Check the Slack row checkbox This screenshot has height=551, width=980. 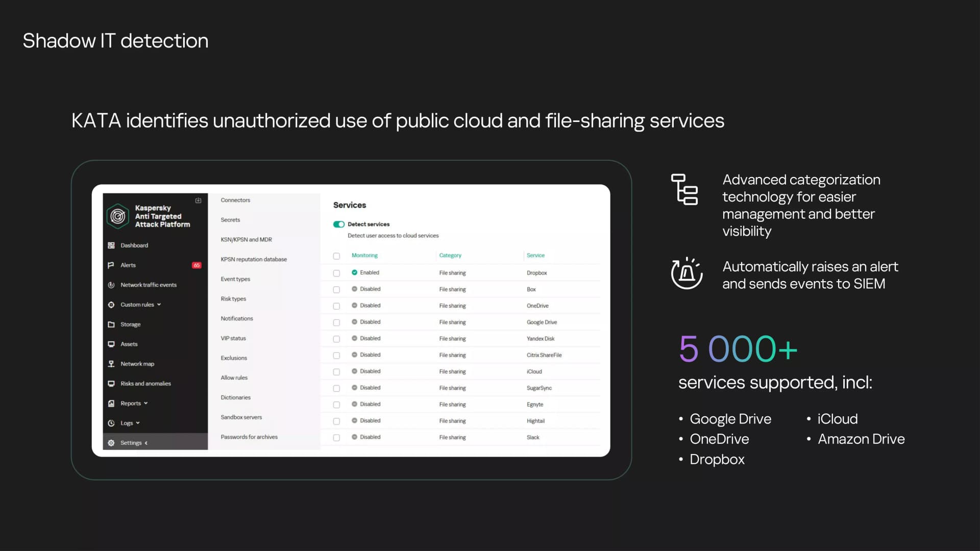336,438
